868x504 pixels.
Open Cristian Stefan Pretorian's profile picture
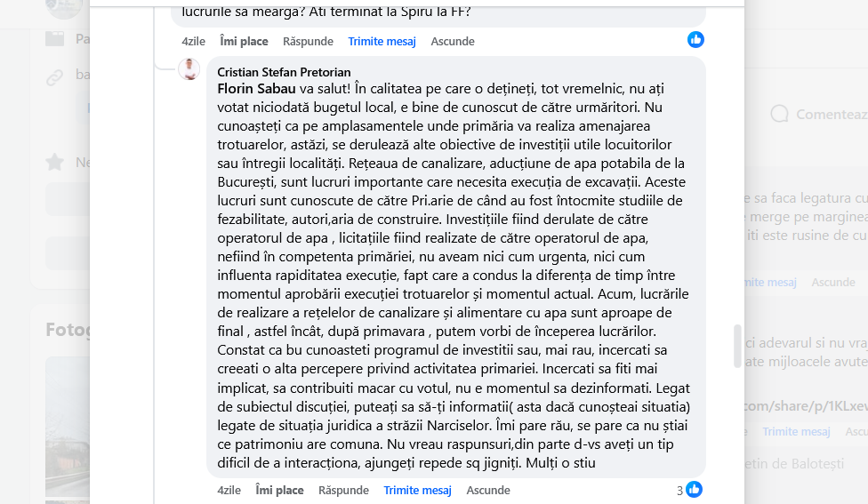(x=189, y=69)
